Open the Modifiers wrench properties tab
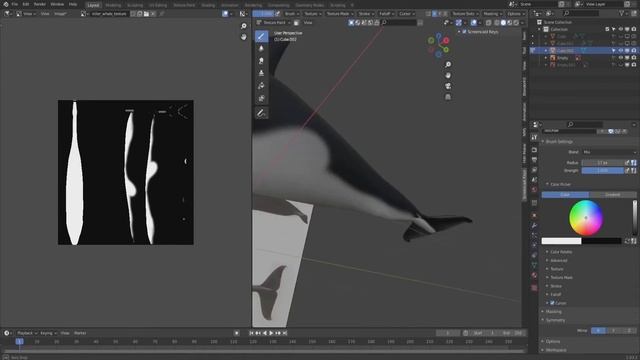640x360 pixels. [534, 226]
